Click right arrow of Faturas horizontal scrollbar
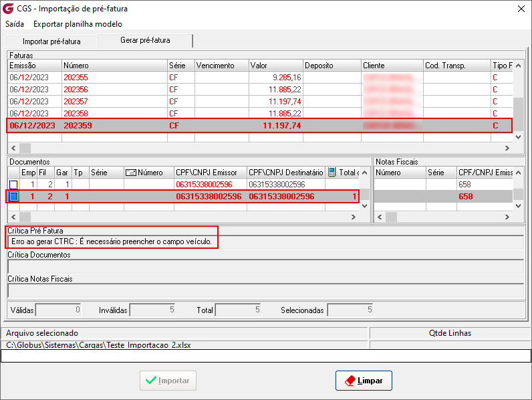Viewport: 532px width, 400px height. coord(507,148)
